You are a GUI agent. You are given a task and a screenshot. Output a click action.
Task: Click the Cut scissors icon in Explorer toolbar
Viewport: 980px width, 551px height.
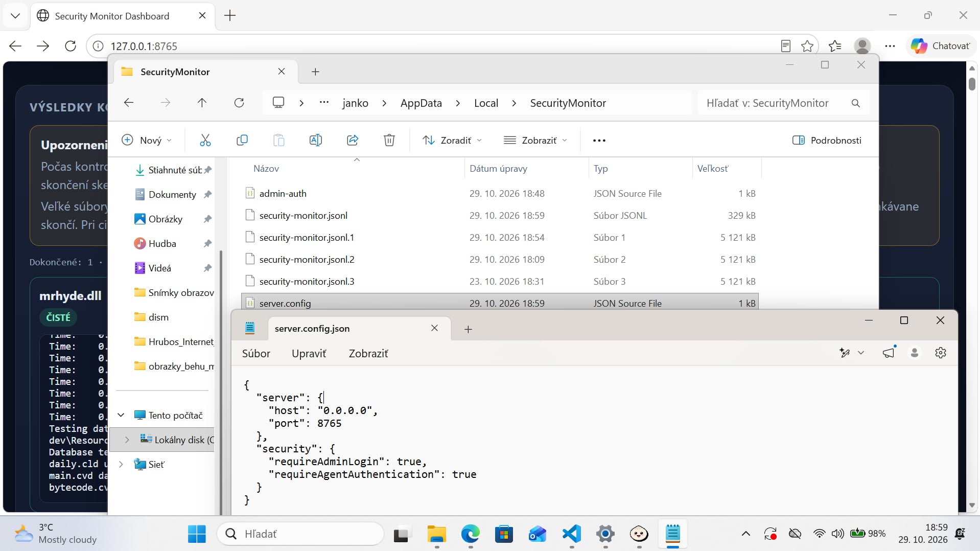(x=205, y=140)
